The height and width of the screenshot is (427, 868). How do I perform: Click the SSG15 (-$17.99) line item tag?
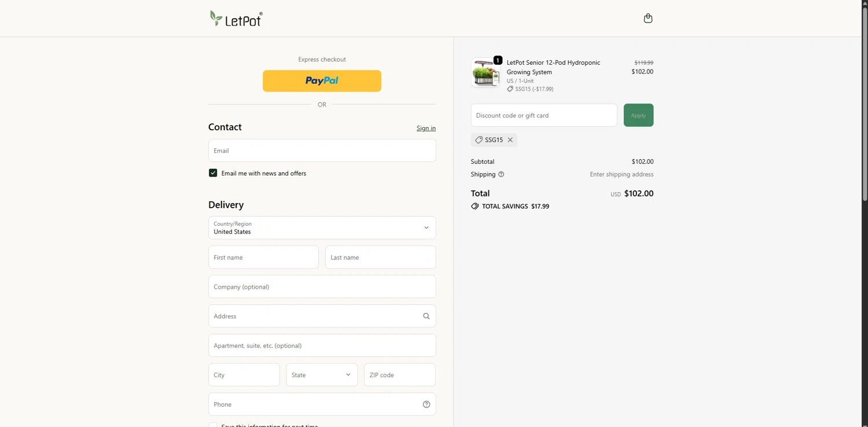point(531,89)
